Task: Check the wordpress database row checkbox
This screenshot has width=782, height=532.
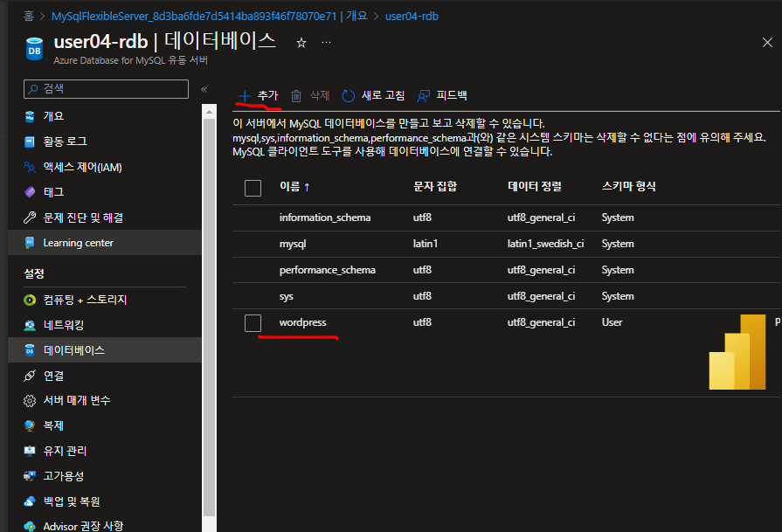Action: coord(253,323)
